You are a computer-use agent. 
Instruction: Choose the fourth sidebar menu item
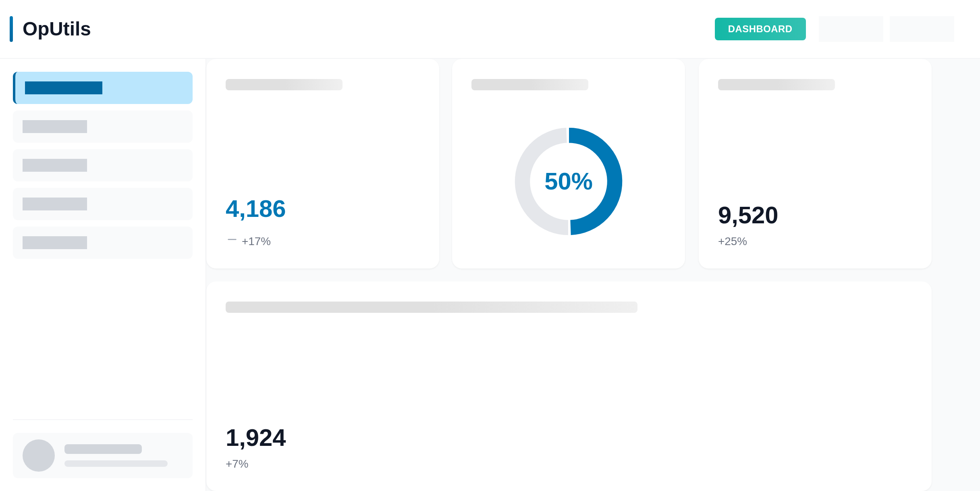coord(103,204)
